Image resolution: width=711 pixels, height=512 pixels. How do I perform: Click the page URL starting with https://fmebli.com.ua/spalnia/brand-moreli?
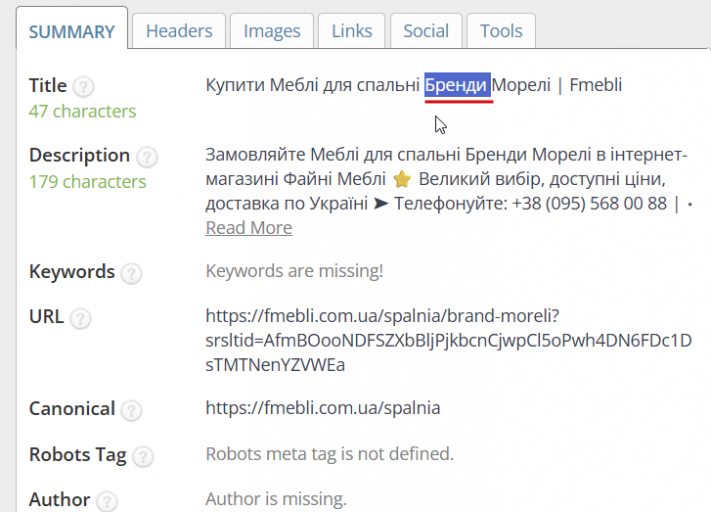tap(448, 340)
